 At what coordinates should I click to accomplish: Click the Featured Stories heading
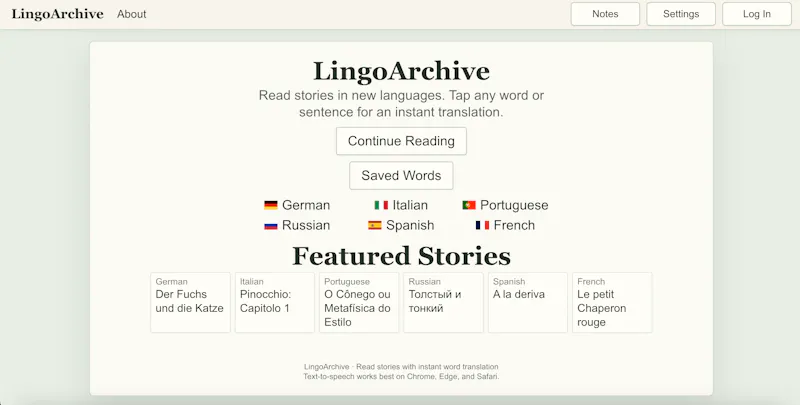[402, 256]
